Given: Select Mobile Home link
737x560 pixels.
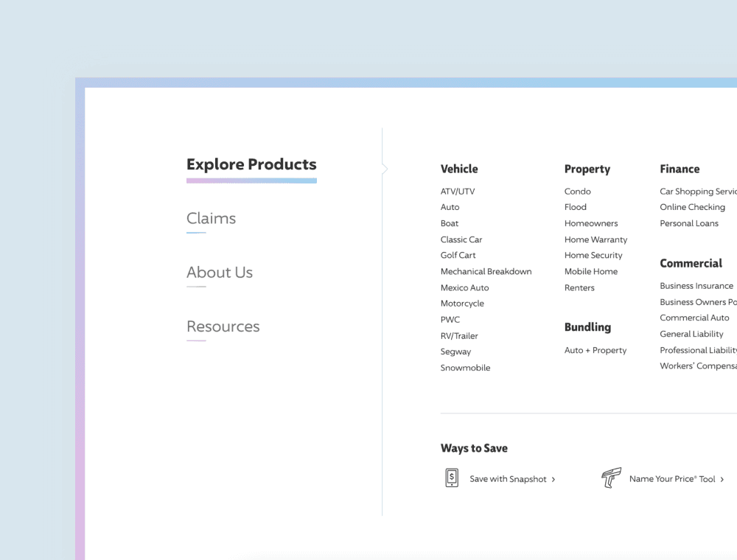Looking at the screenshot, I should tap(591, 272).
